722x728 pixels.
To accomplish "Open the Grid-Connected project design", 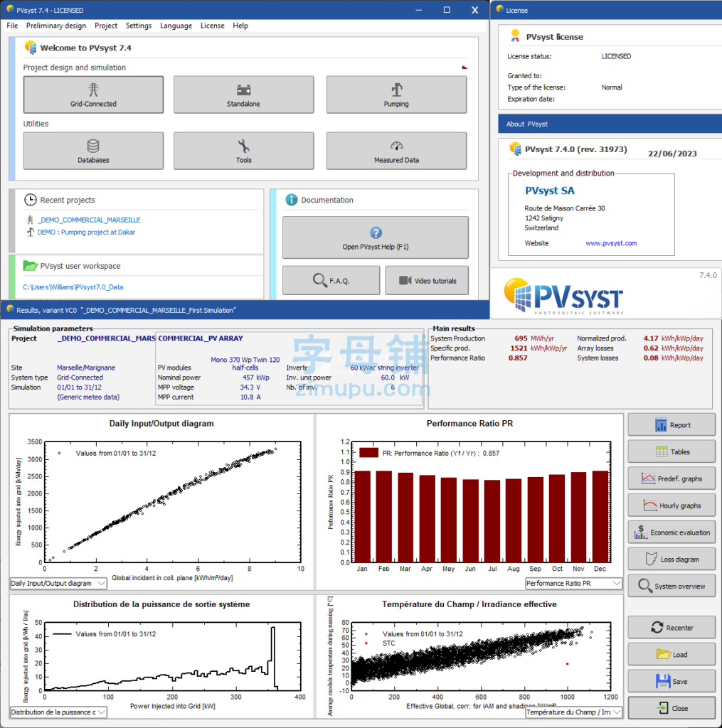I will pyautogui.click(x=93, y=95).
